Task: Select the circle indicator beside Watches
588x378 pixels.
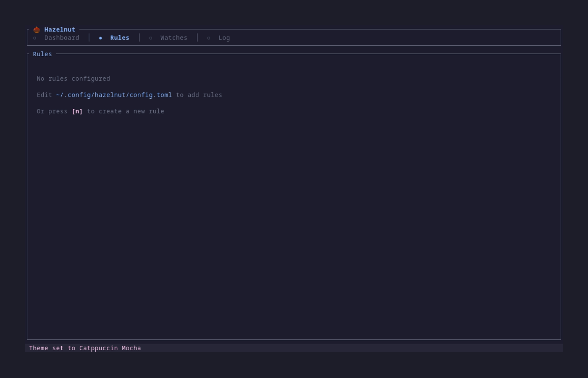Action: (150, 38)
